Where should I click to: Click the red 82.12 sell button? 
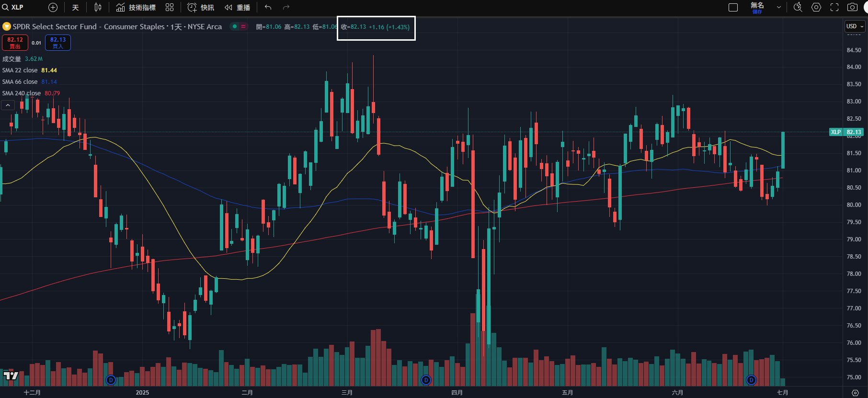(x=15, y=43)
